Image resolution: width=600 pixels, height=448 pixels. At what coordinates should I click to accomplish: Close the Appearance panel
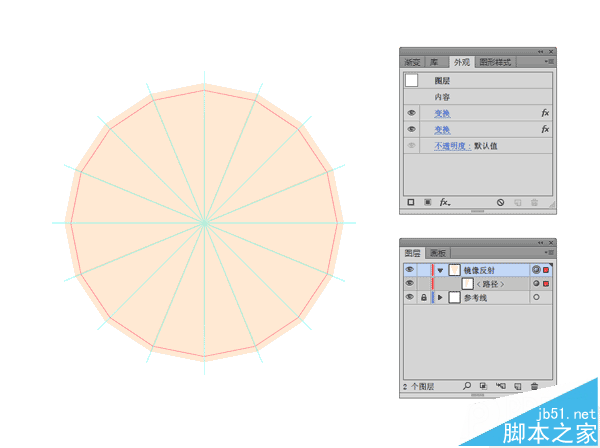coord(551,52)
